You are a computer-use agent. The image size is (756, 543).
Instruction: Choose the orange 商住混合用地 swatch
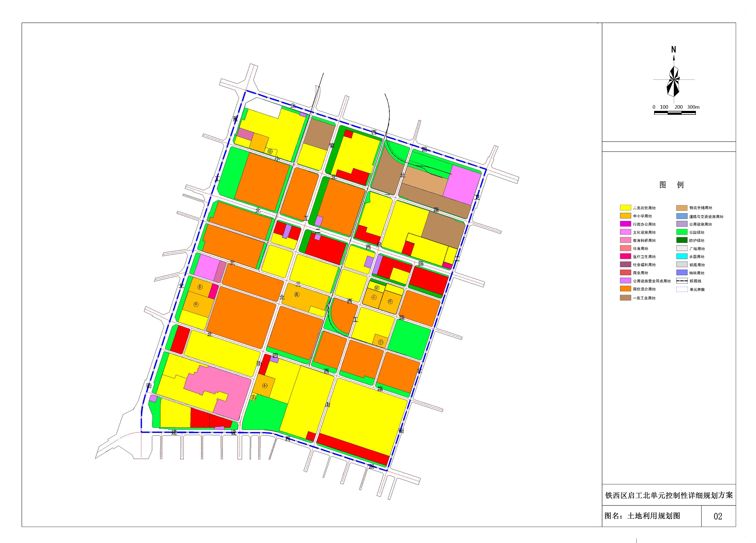(625, 289)
